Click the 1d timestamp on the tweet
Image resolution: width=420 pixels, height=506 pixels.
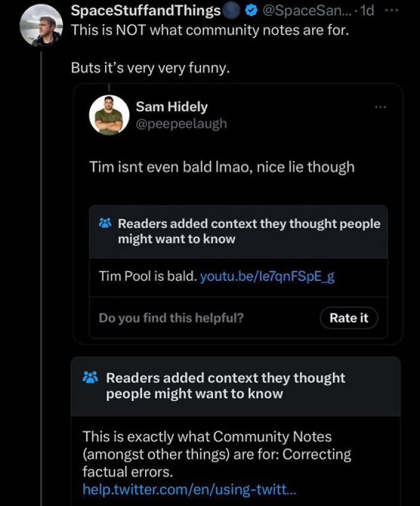(368, 10)
